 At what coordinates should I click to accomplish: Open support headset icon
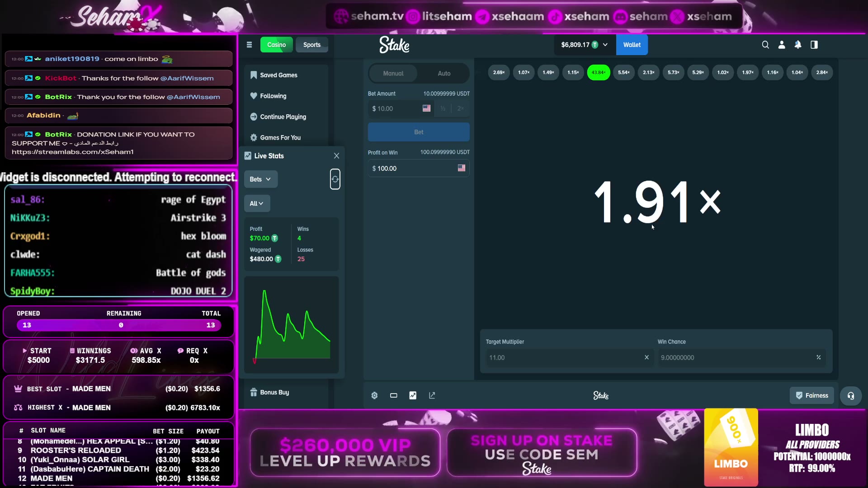851,396
